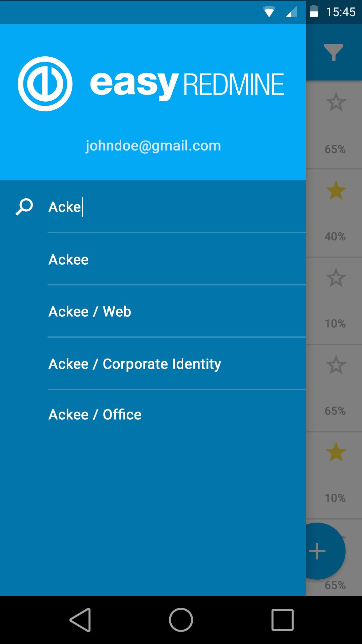This screenshot has width=362, height=644.
Task: Tap the battery icon in status bar
Action: click(x=314, y=11)
